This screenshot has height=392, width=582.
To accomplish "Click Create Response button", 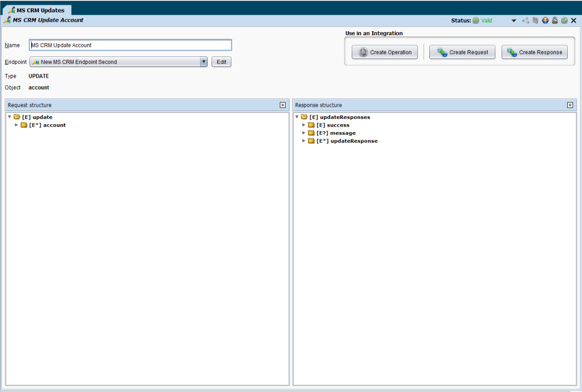I will (535, 52).
